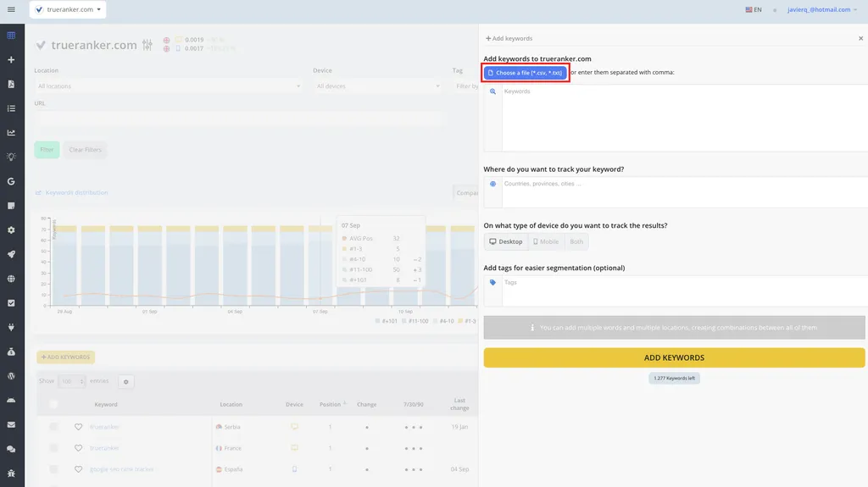Viewport: 868px width, 487px height.
Task: Open the money bag sidebar icon
Action: tap(11, 351)
